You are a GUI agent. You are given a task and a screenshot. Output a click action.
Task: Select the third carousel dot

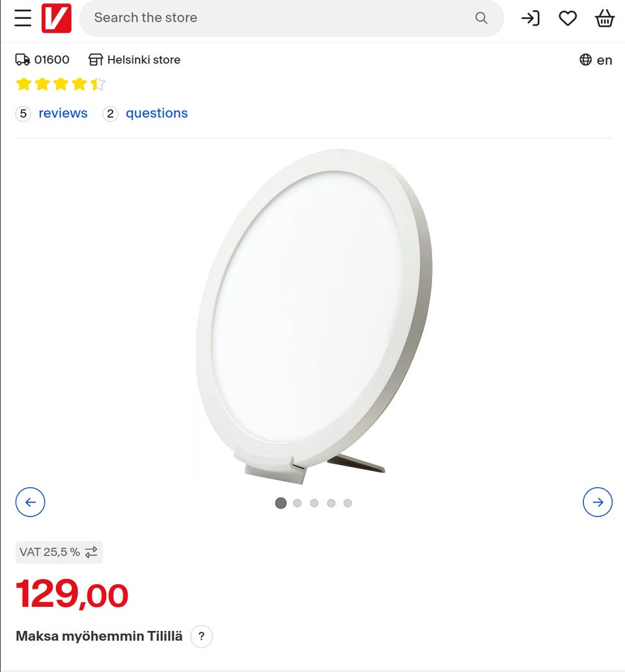pyautogui.click(x=314, y=503)
